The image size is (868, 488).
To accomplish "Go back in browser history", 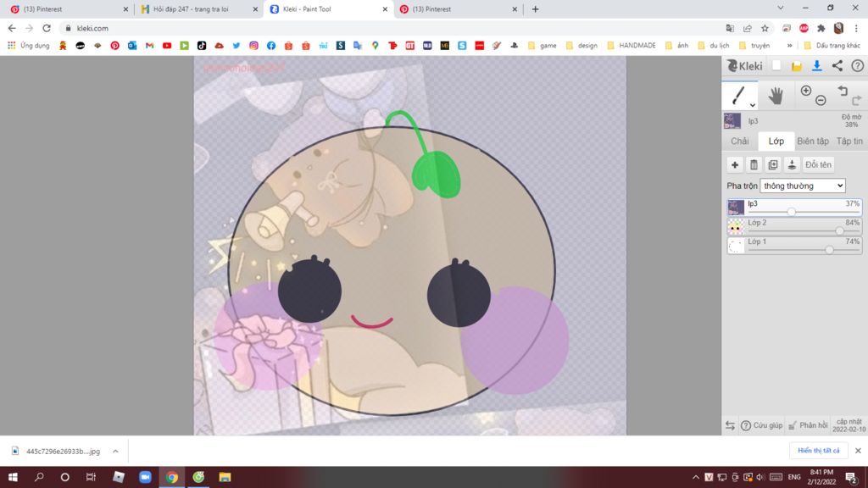I will pyautogui.click(x=12, y=28).
